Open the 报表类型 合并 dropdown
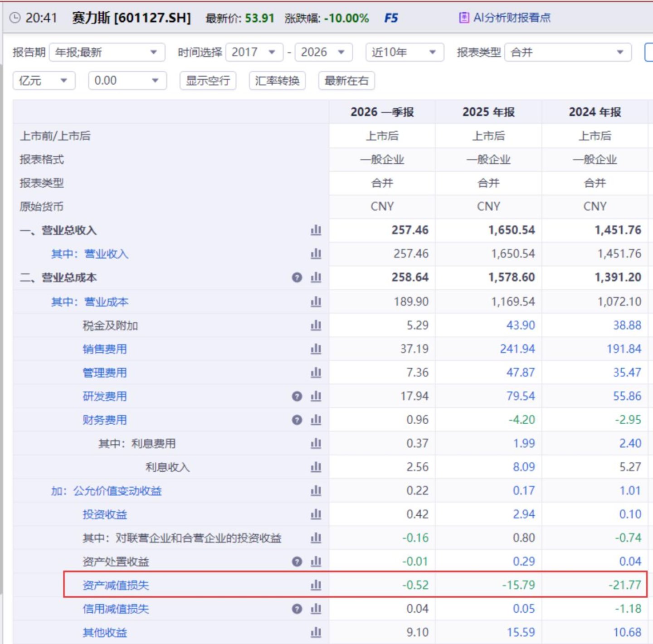Screen dimensions: 653x644 (x=568, y=53)
